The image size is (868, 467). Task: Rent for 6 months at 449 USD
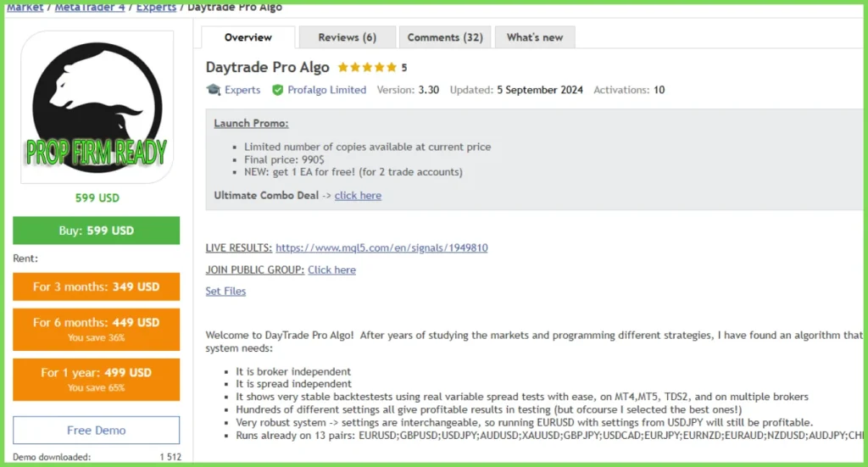tap(97, 329)
